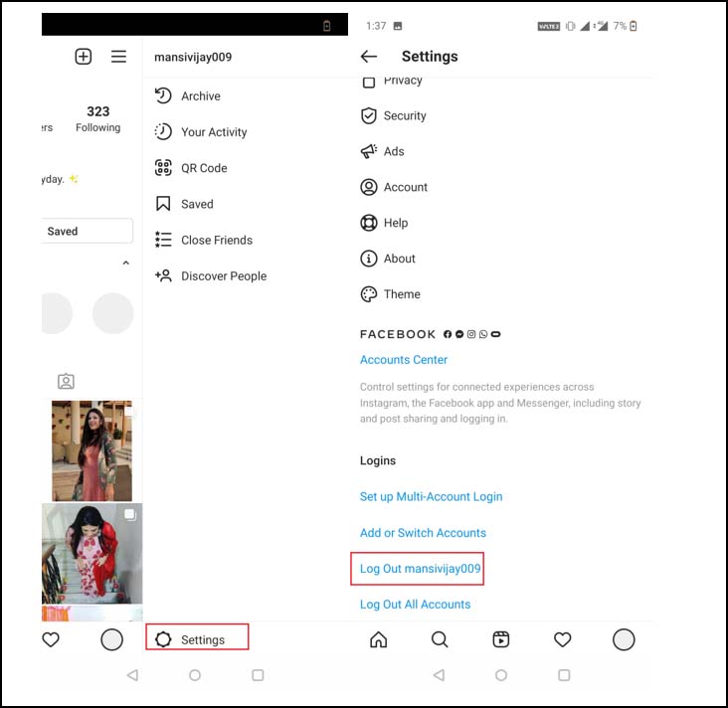Viewport: 728px width, 708px height.
Task: Tap the Android recents button under Settings
Action: (564, 674)
